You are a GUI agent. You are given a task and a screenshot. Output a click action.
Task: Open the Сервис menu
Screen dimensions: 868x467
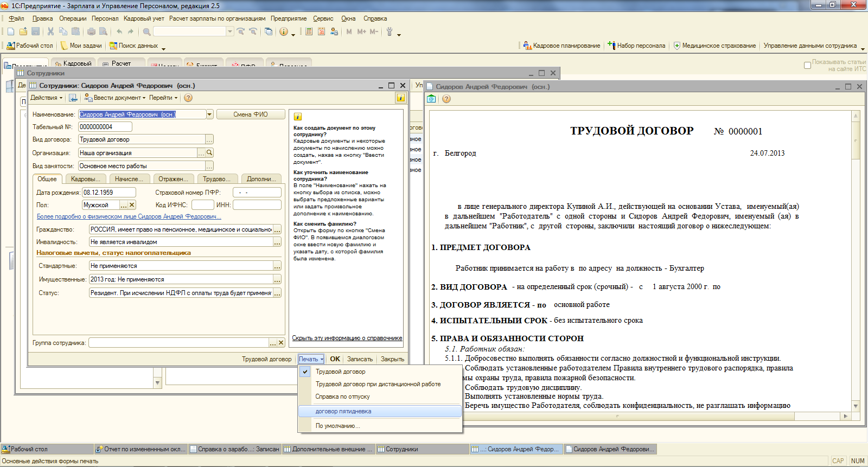click(x=323, y=18)
